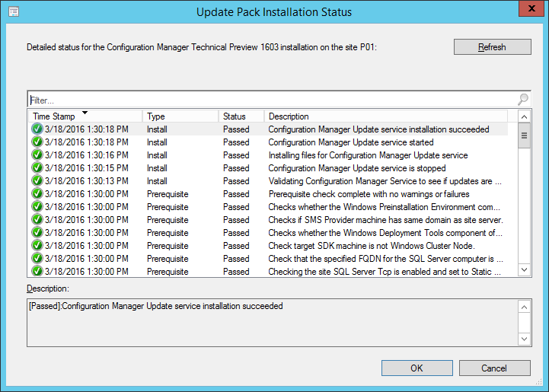Click green check icon for 'Update service started' row
Image resolution: width=549 pixels, height=392 pixels.
37,142
